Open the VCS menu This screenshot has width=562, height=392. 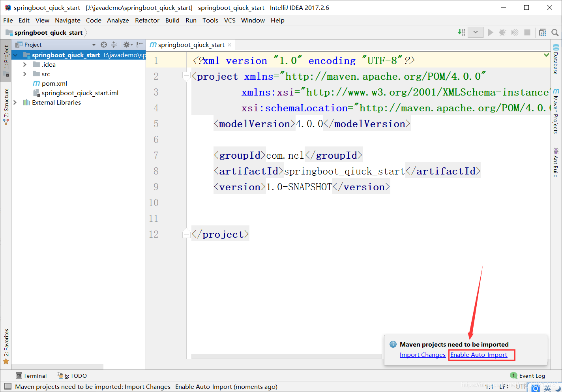pos(230,20)
